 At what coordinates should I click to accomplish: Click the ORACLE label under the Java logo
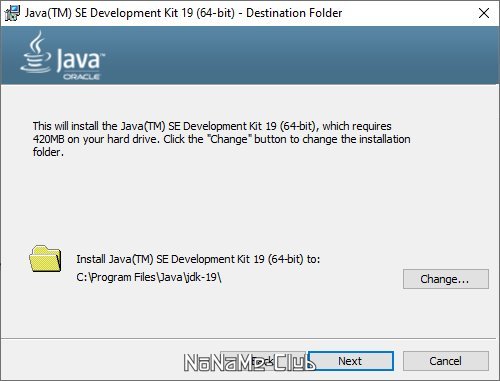[82, 77]
